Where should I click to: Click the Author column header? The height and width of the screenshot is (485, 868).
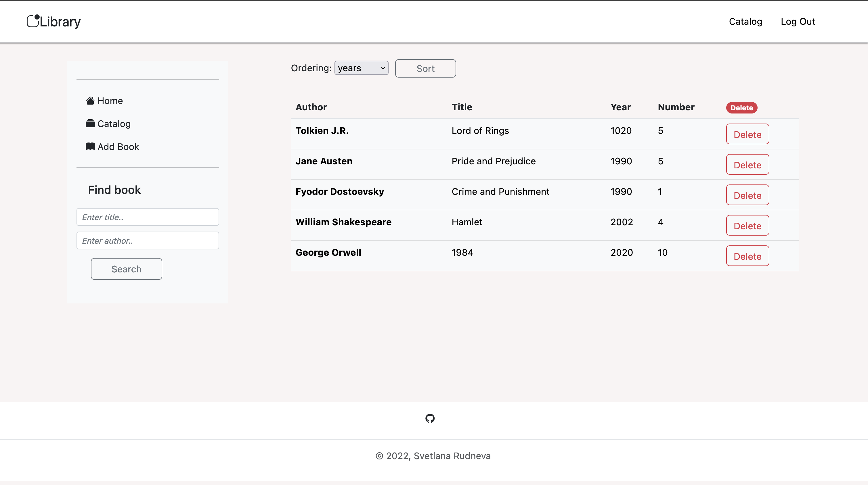point(311,107)
